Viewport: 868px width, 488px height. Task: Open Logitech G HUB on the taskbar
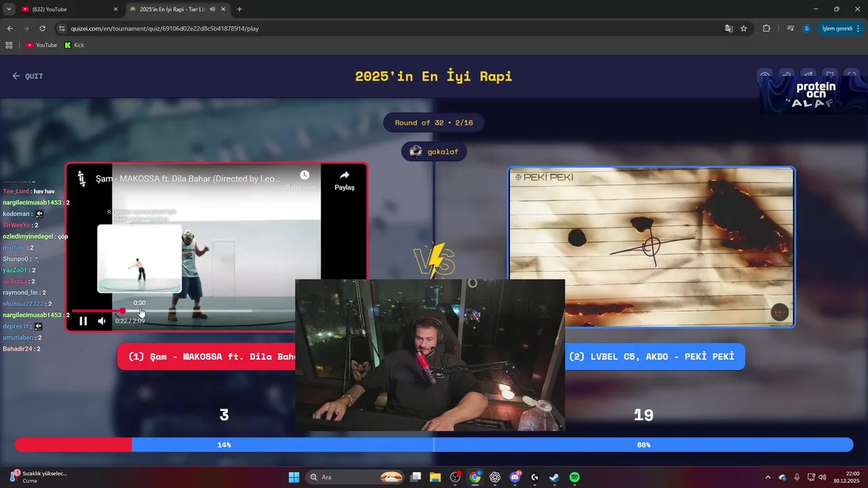534,477
